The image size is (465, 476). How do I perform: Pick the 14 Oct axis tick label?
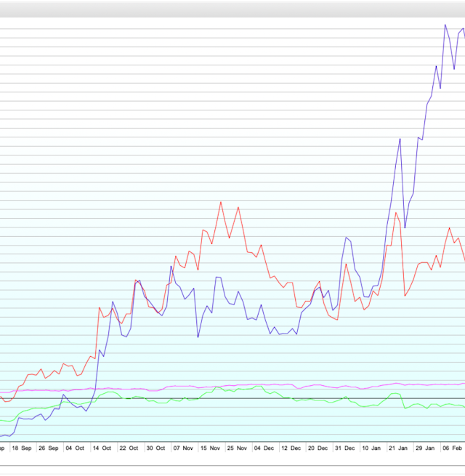(x=102, y=448)
